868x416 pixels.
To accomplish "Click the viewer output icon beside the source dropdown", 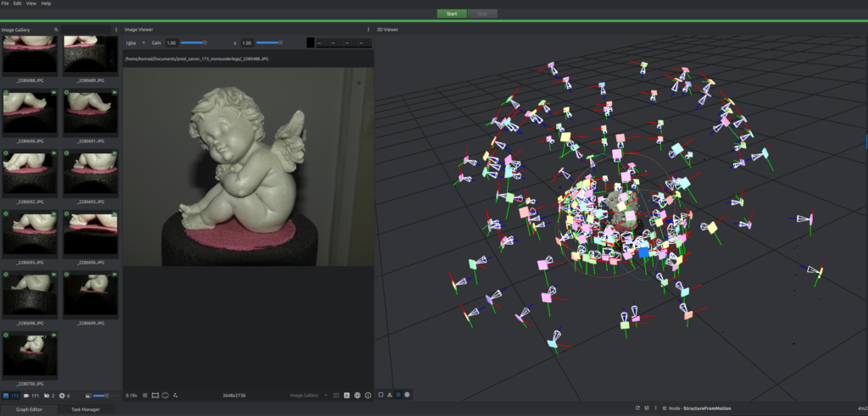I will 336,396.
